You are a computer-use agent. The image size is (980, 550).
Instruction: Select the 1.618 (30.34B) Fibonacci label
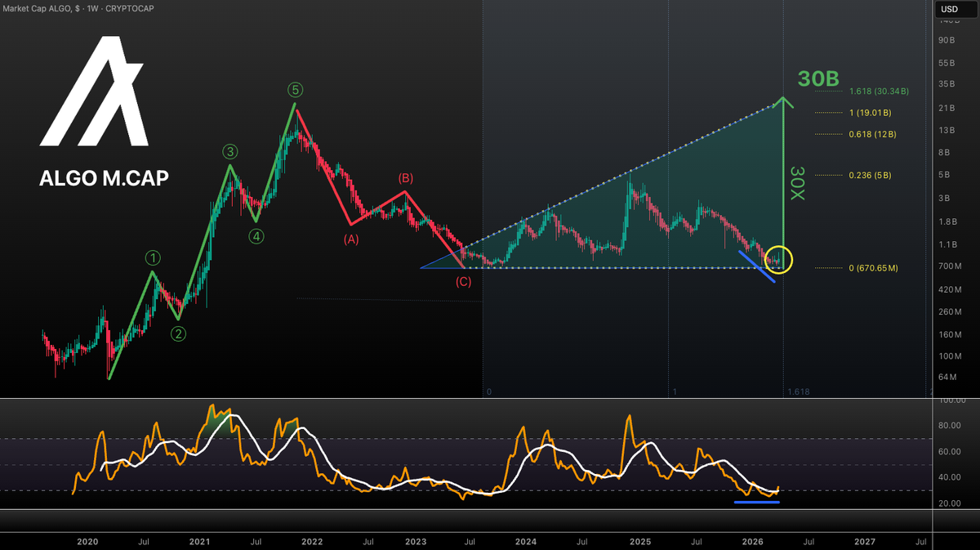coord(880,92)
